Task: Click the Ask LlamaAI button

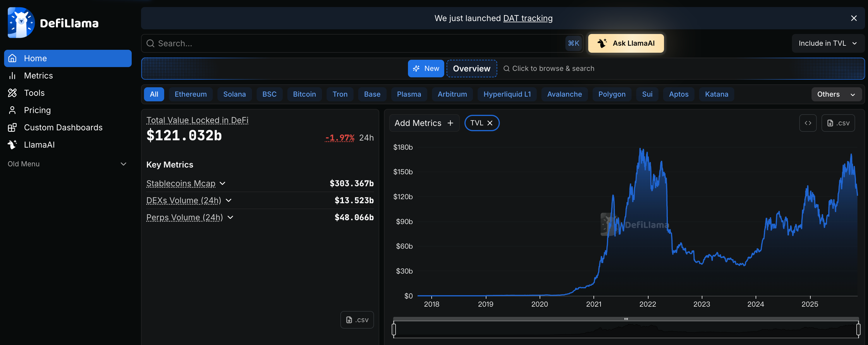Action: tap(626, 43)
